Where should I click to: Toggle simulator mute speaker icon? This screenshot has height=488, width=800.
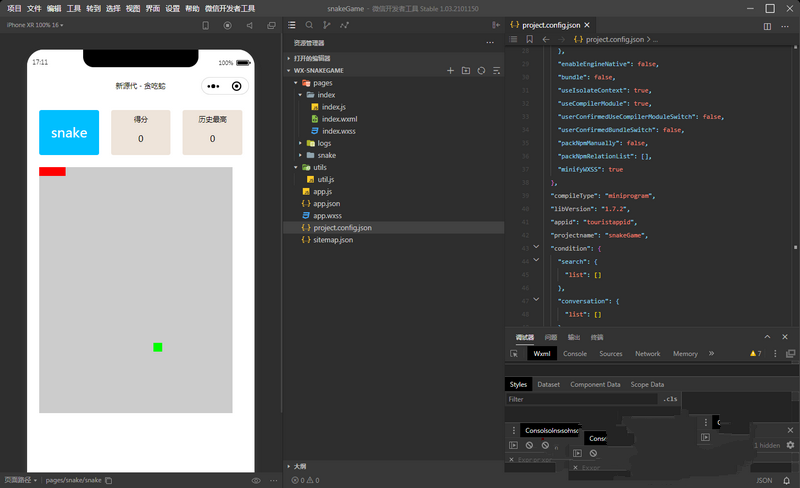(248, 25)
